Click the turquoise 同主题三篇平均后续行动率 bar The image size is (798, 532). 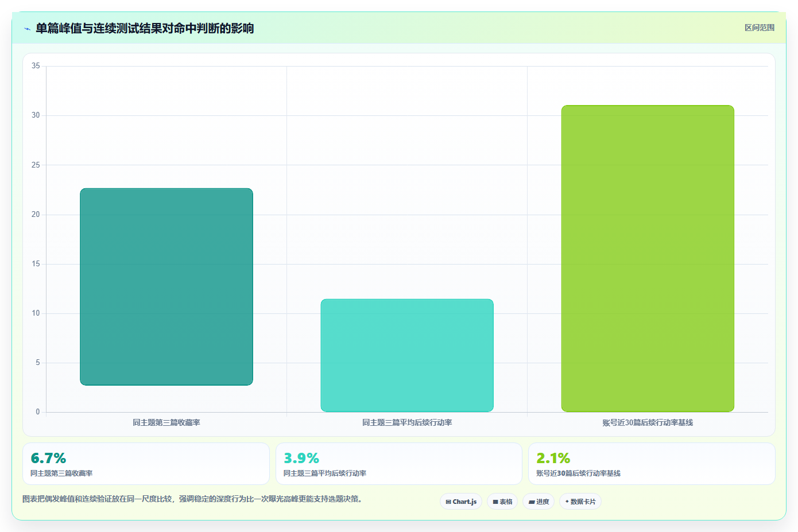click(407, 355)
